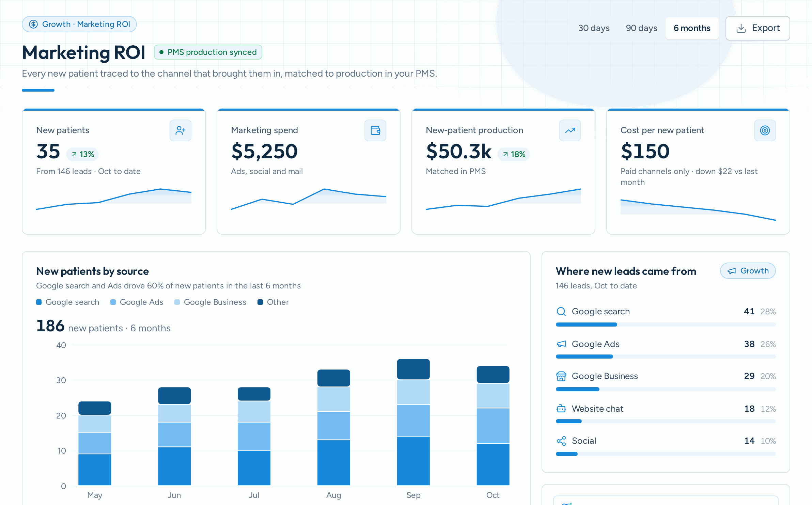812x505 pixels.
Task: Click the 186 new patients total
Action: pos(50,326)
